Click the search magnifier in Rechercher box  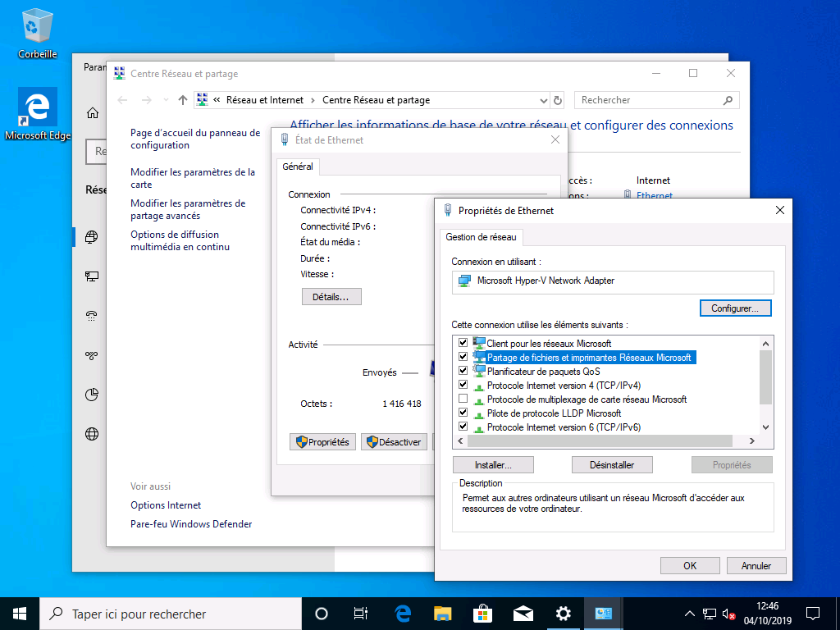pos(728,100)
